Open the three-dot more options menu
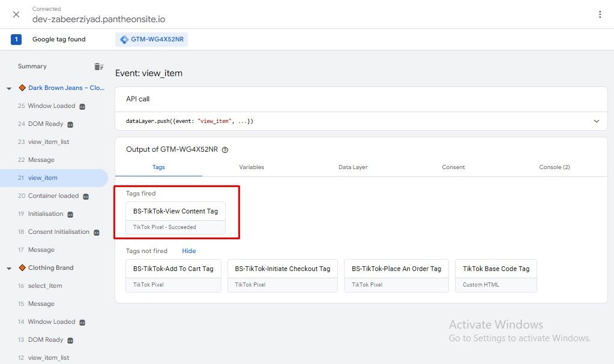The image size is (614, 364). pos(600,14)
